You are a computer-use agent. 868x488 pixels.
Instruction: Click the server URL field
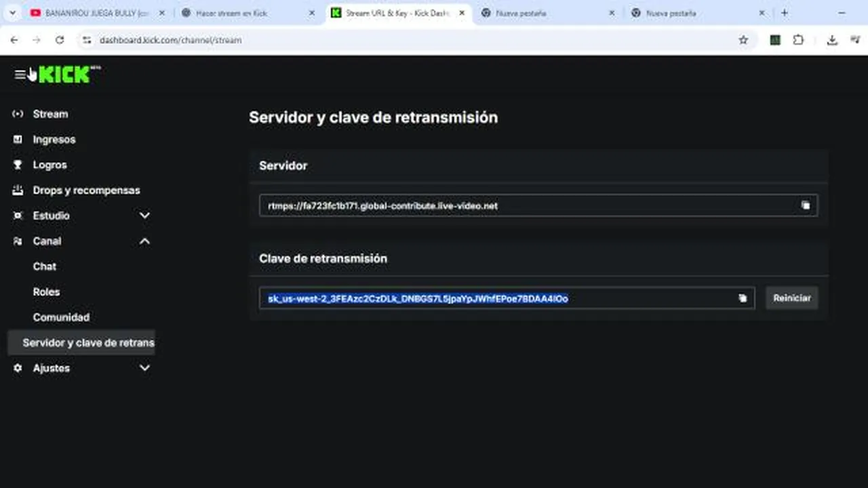tap(538, 205)
